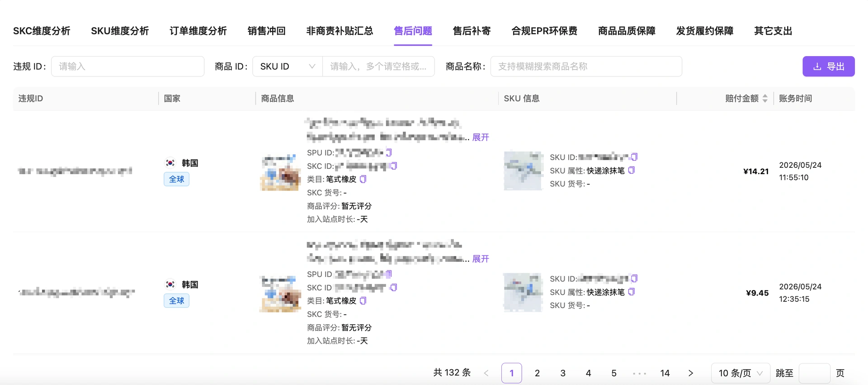This screenshot has width=868, height=385.
Task: Expand the product title in the ¥14.21 row
Action: coord(481,137)
